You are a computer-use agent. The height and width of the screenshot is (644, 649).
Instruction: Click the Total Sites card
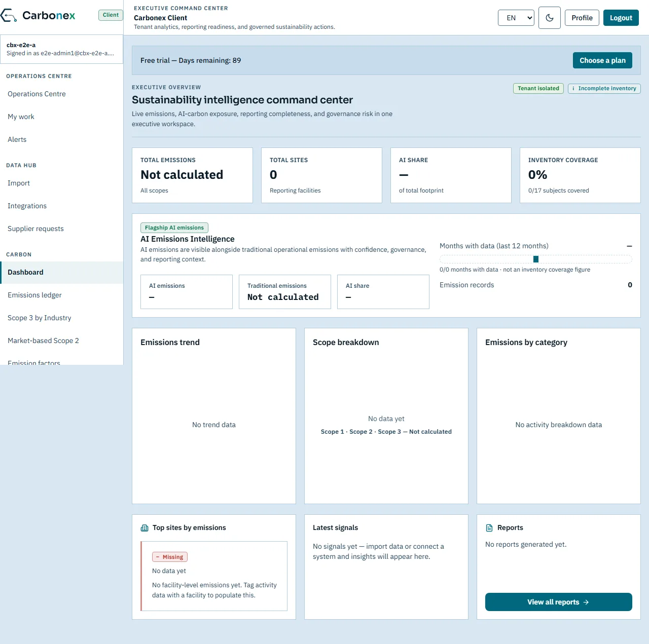(321, 175)
